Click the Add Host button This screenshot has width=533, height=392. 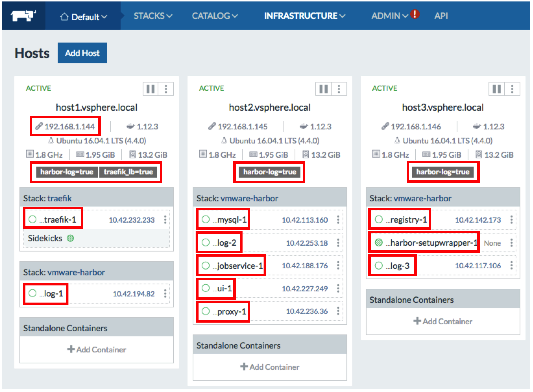(82, 53)
